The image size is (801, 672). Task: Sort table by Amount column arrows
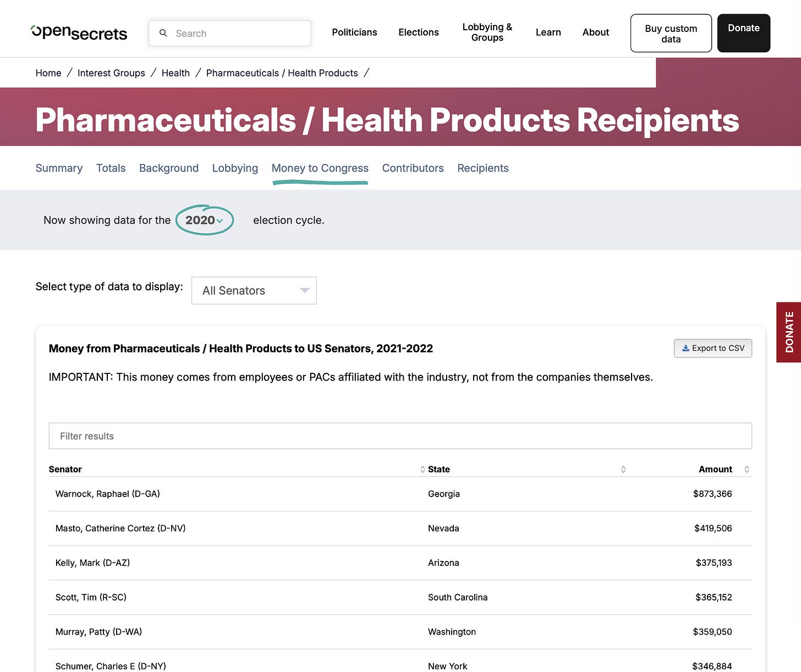pos(747,469)
